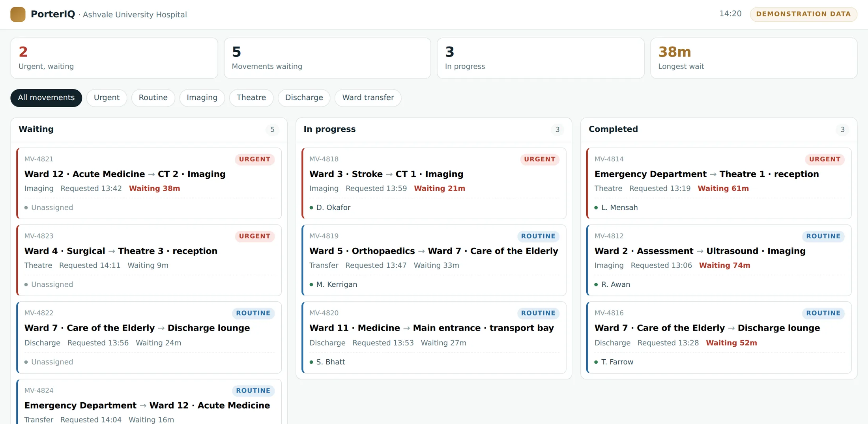
Task: Click Waiting 21m on MV-4818
Action: 440,189
